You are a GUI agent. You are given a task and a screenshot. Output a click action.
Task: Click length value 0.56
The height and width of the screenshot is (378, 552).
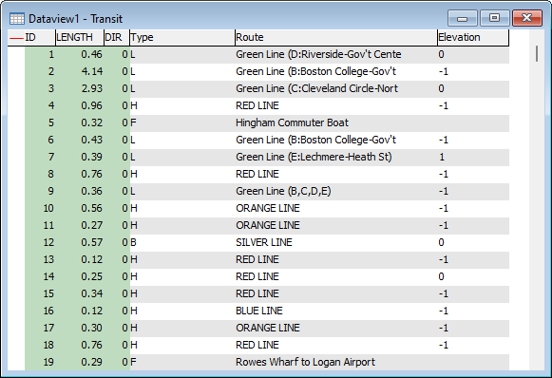(92, 208)
